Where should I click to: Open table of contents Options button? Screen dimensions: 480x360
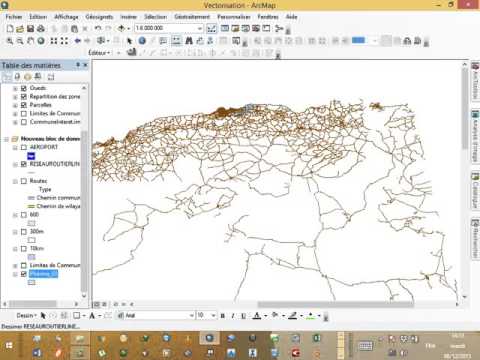tap(51, 77)
